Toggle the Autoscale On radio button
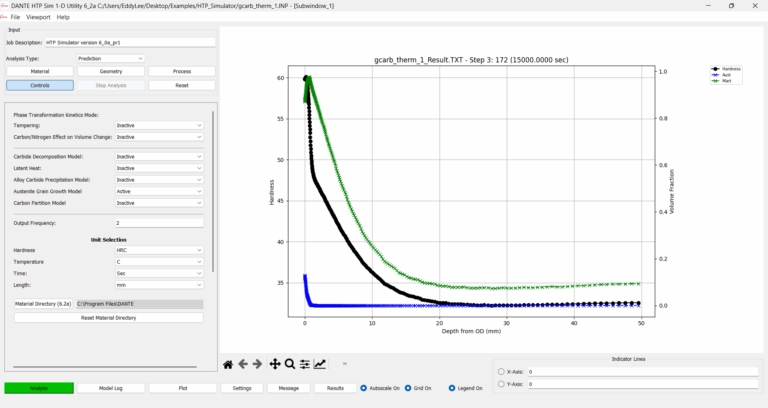 (x=363, y=388)
